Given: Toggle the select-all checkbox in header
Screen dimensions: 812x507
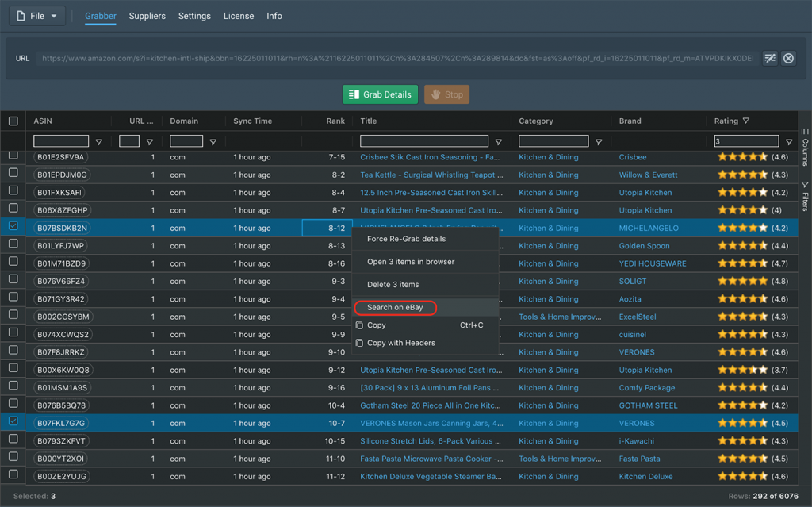Looking at the screenshot, I should coord(13,121).
